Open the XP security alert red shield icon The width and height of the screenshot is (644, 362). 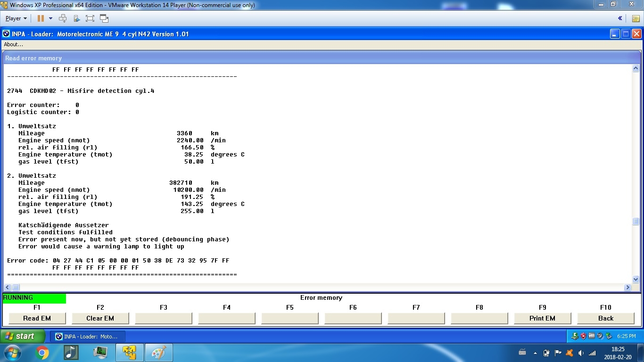pyautogui.click(x=583, y=336)
